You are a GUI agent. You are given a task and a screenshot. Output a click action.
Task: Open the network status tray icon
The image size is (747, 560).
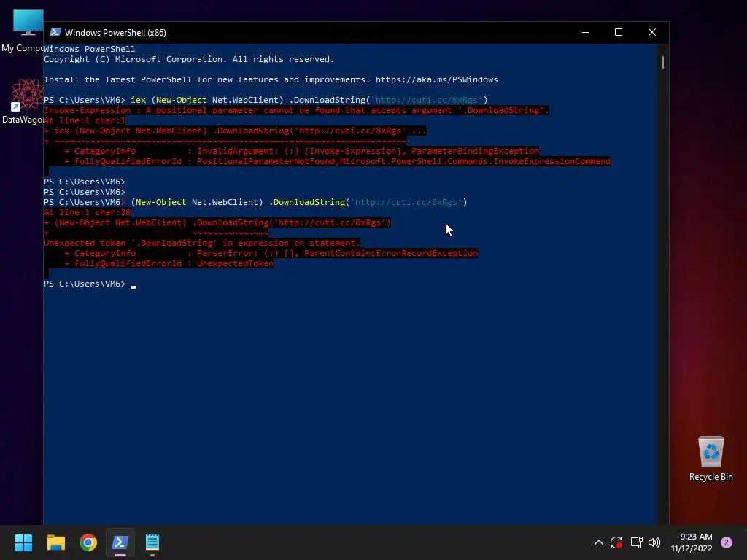click(x=636, y=542)
